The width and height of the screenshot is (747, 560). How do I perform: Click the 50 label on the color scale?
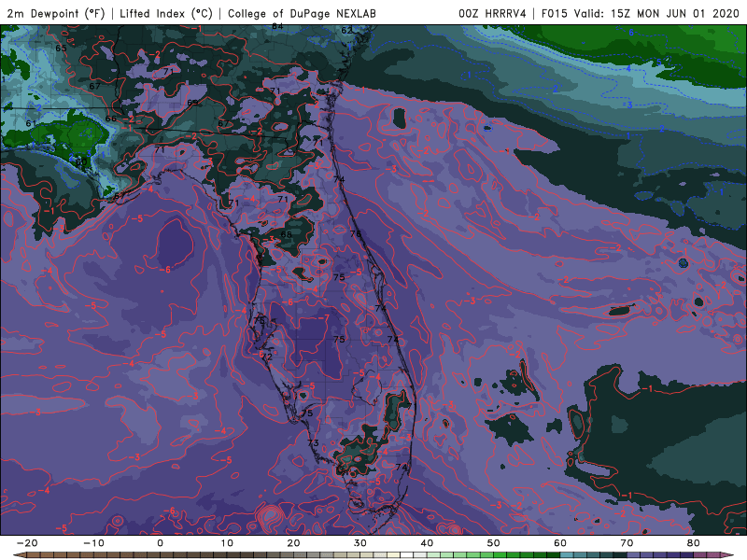tap(494, 543)
